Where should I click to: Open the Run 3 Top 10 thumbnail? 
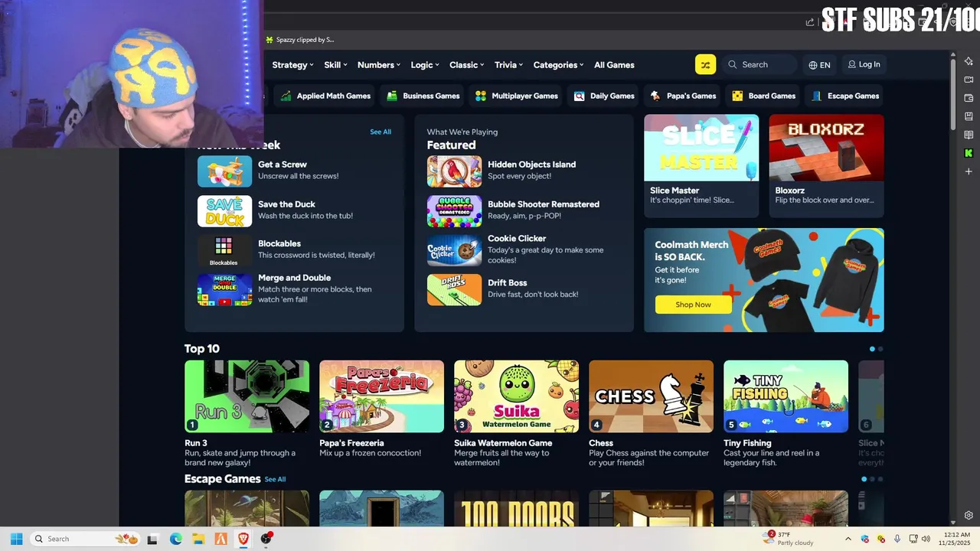click(247, 396)
